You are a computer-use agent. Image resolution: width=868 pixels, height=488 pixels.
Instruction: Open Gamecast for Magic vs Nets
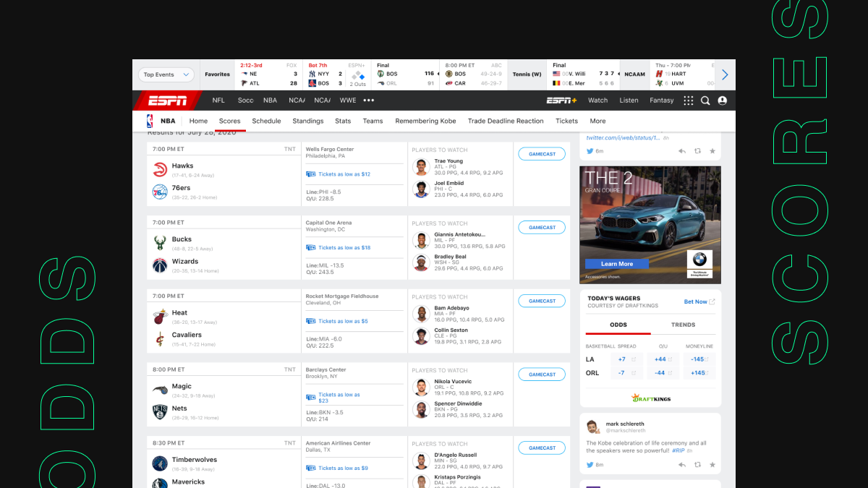(x=542, y=374)
